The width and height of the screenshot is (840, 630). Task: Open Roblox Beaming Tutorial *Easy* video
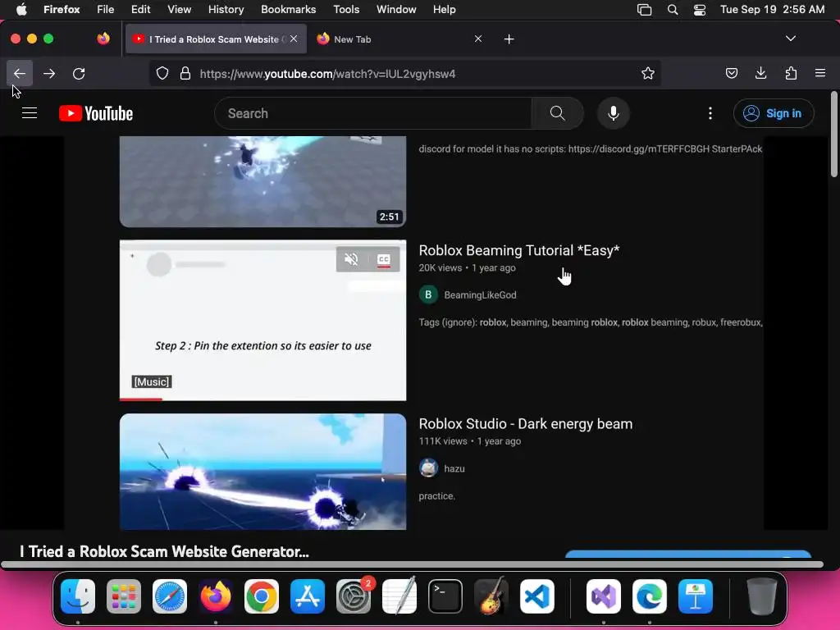pos(519,250)
